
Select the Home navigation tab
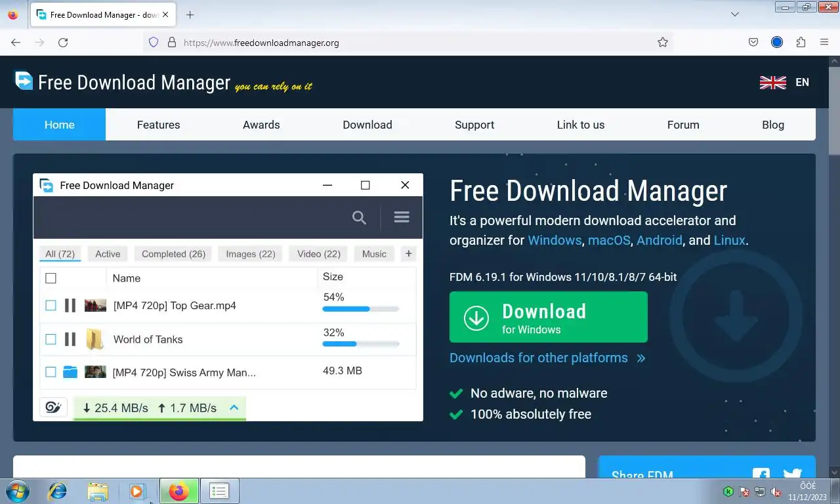pyautogui.click(x=59, y=125)
